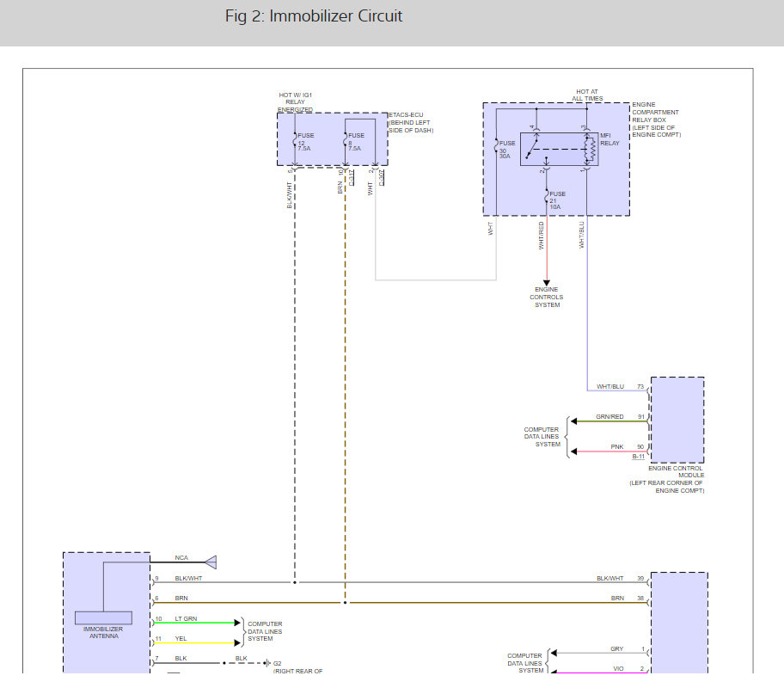
Task: Click the arrowhead above Engine Controls System
Action: 547,283
